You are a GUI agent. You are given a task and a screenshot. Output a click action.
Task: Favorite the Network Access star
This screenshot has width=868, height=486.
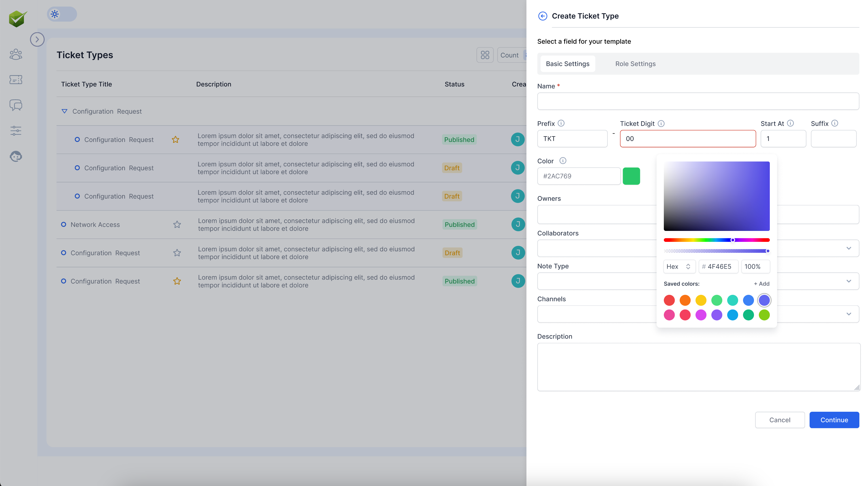[177, 224]
